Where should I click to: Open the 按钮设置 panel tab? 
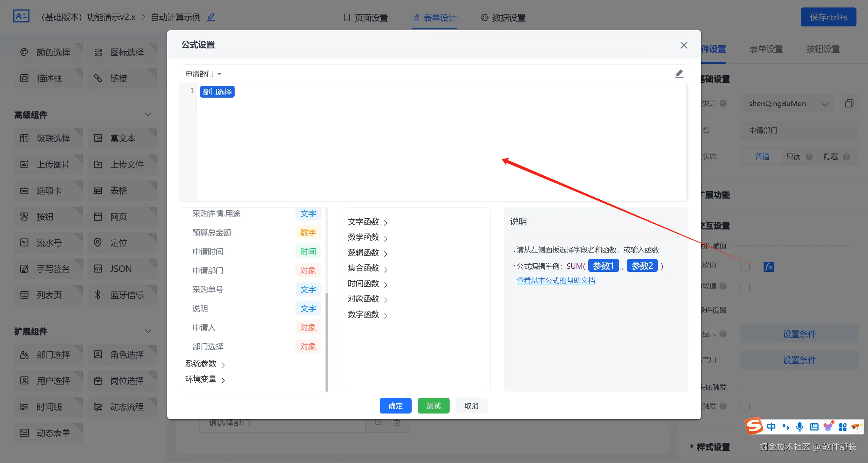click(823, 49)
